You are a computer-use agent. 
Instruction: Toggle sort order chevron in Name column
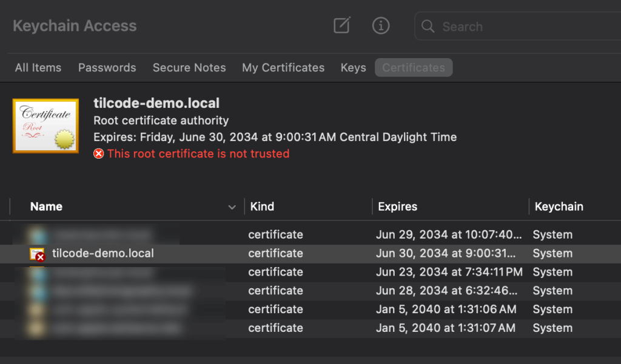[x=232, y=207]
